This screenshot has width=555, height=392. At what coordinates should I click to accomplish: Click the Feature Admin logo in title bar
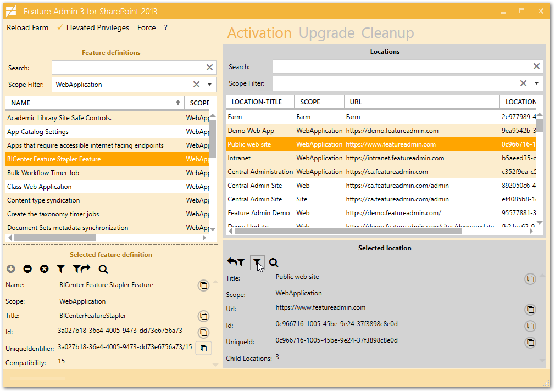click(x=12, y=11)
